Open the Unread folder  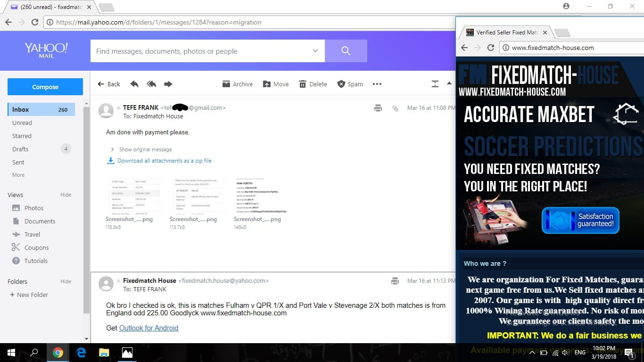tap(22, 123)
